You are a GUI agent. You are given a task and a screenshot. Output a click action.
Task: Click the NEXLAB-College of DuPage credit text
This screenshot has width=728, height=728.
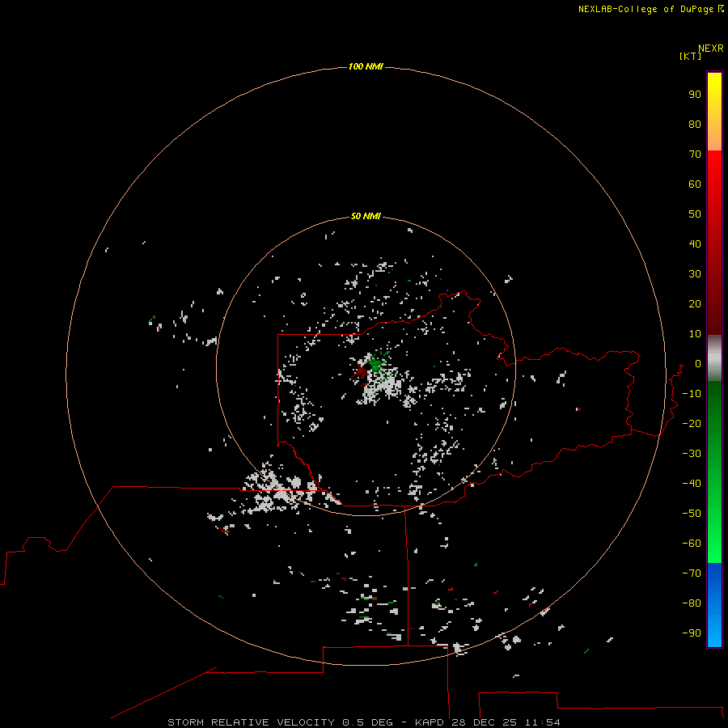[x=650, y=9]
